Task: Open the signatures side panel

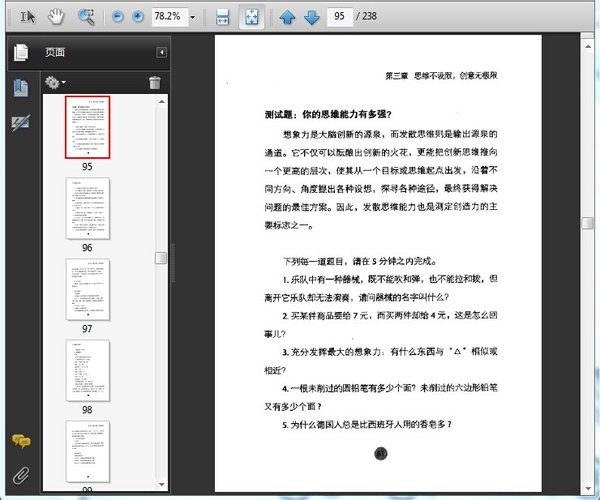Action: click(20, 122)
